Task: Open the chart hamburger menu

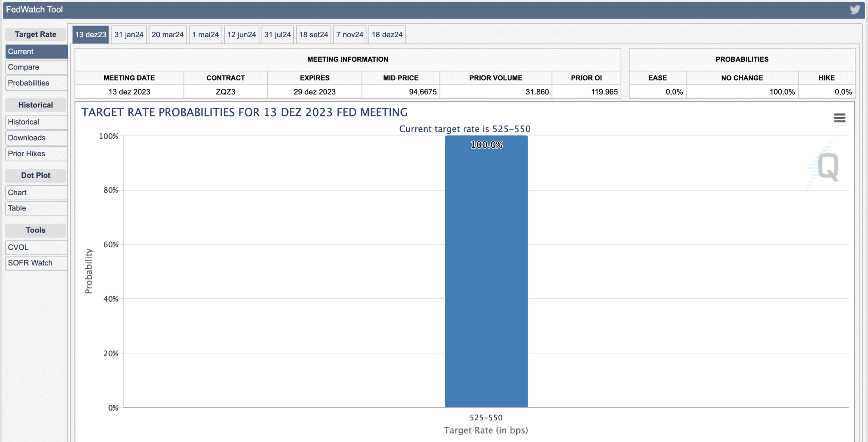Action: [839, 118]
